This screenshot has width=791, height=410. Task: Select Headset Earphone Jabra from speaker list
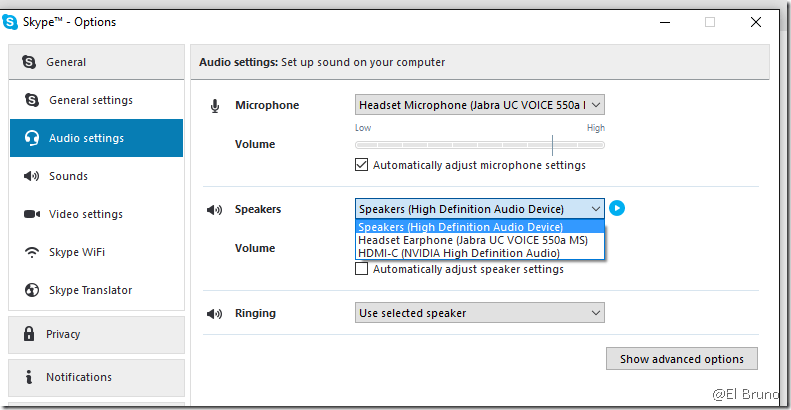coord(472,240)
